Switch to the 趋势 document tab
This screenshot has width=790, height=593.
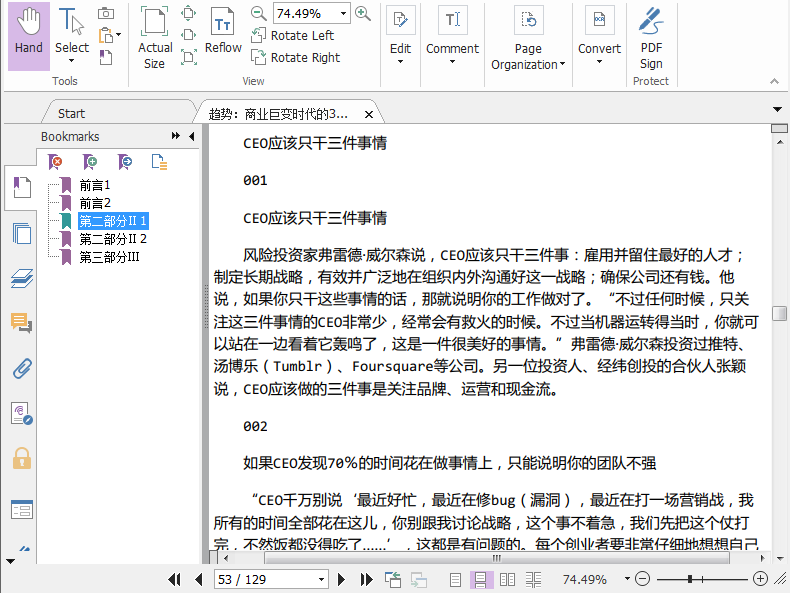(x=278, y=114)
